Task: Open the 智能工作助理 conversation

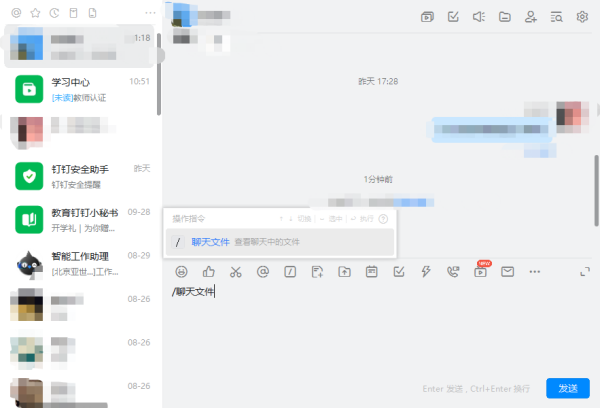Action: coord(80,263)
